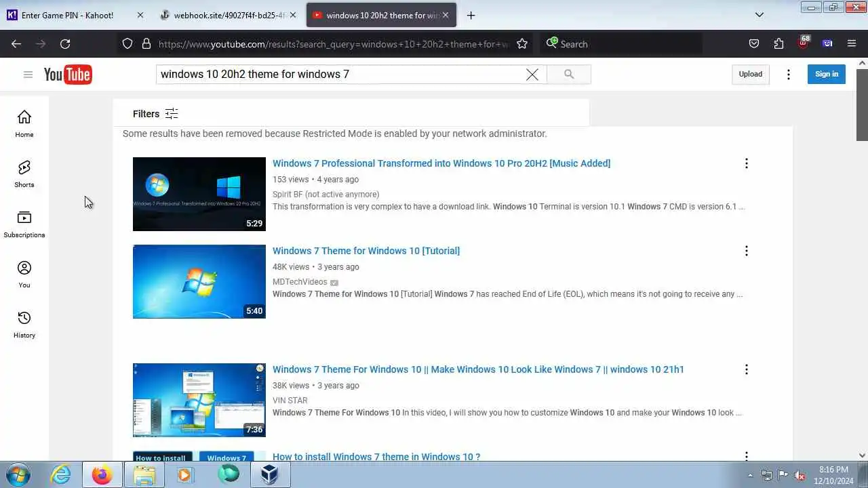Open the Filters options icon
Screen dimensions: 868x488
pos(172,114)
